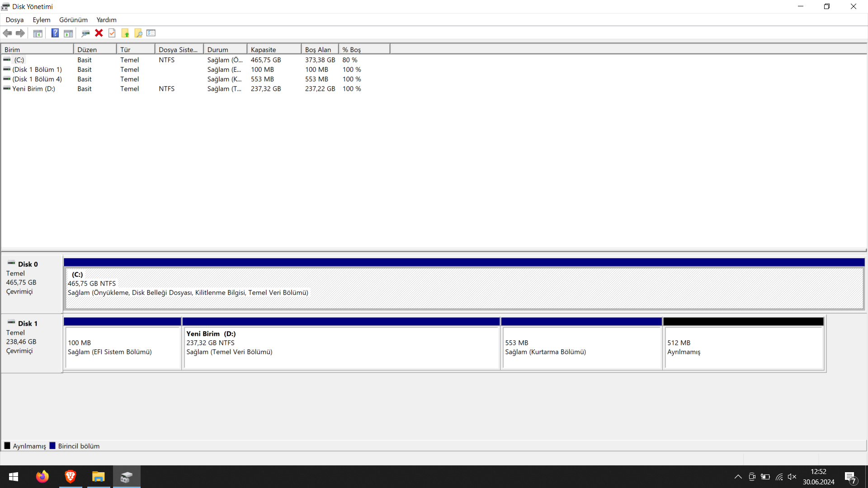The width and height of the screenshot is (868, 488).
Task: Click the Back arrow in toolbar
Action: 7,33
